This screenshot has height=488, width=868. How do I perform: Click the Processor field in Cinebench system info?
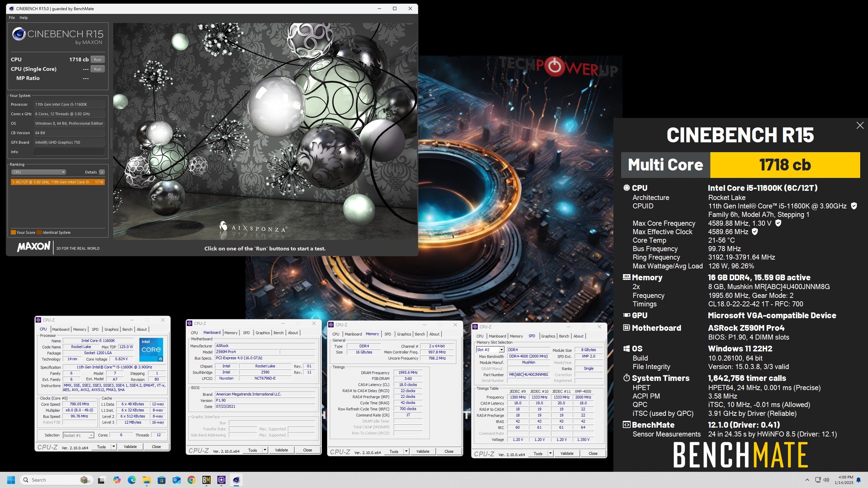coord(69,104)
